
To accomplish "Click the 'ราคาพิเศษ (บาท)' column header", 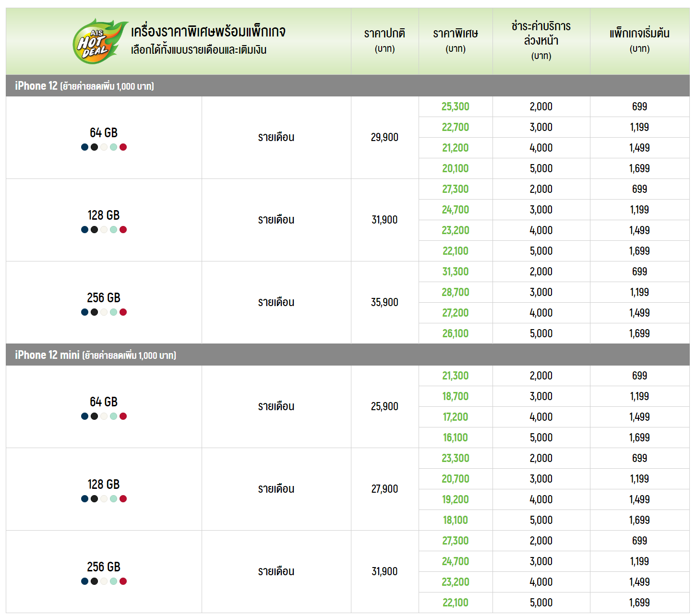I will (x=456, y=41).
